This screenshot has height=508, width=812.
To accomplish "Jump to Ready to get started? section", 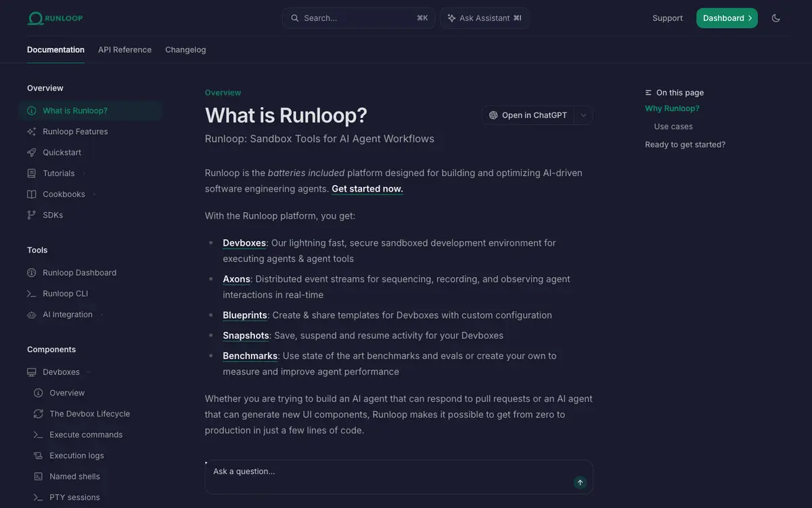I will 685,145.
